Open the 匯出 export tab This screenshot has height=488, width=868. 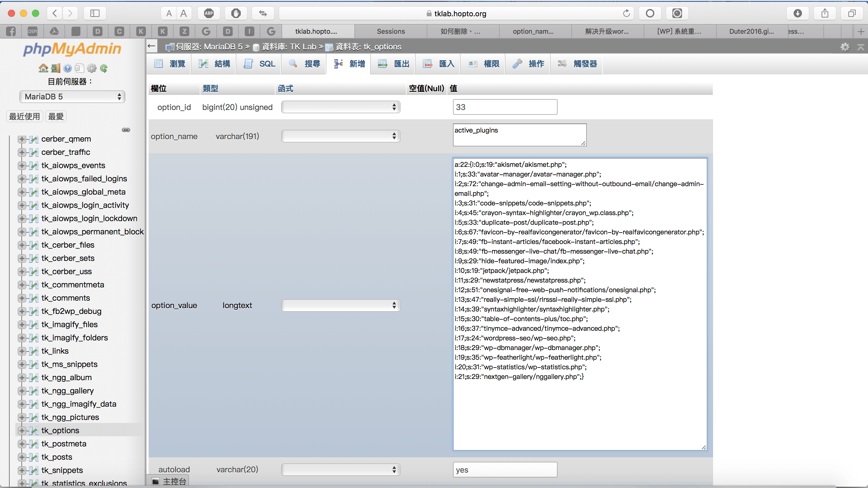click(394, 64)
